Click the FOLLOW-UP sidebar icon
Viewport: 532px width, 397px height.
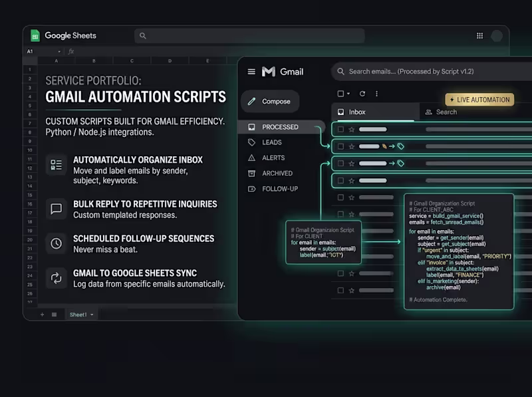tap(251, 188)
